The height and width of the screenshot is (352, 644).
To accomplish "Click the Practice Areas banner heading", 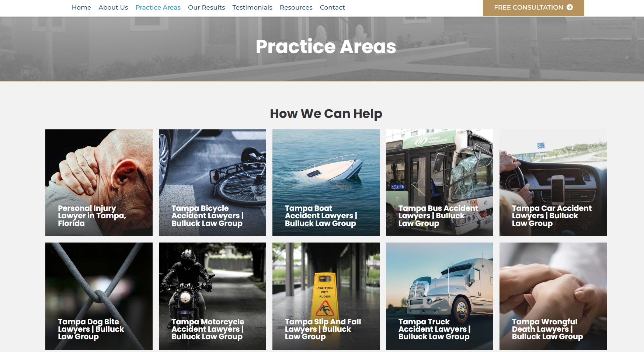I will tap(326, 47).
